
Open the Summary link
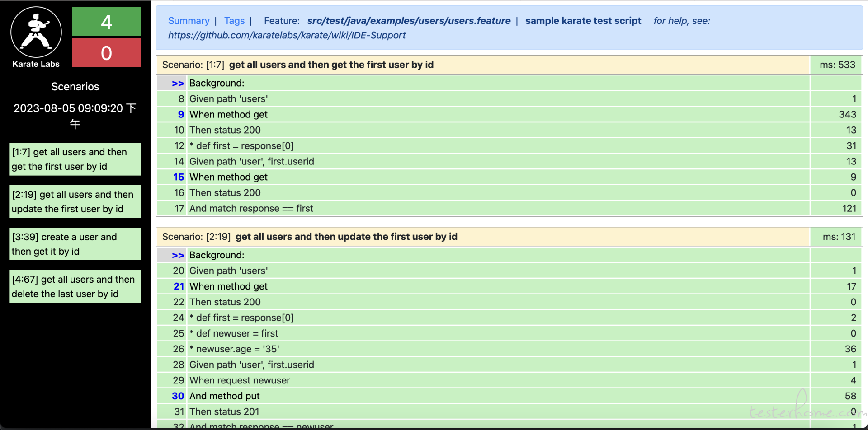(189, 21)
